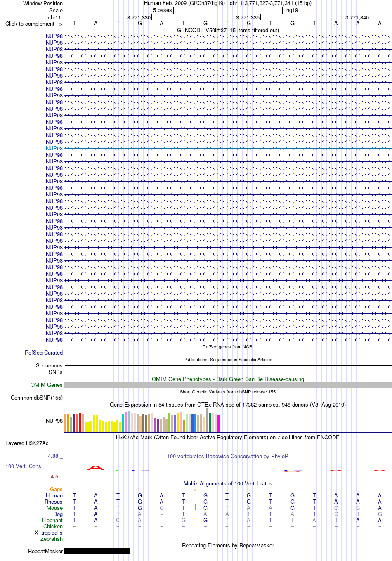Viewport: 392px width, 561px height.
Task: Open the H3K27Ac Mark track heading
Action: [228, 437]
